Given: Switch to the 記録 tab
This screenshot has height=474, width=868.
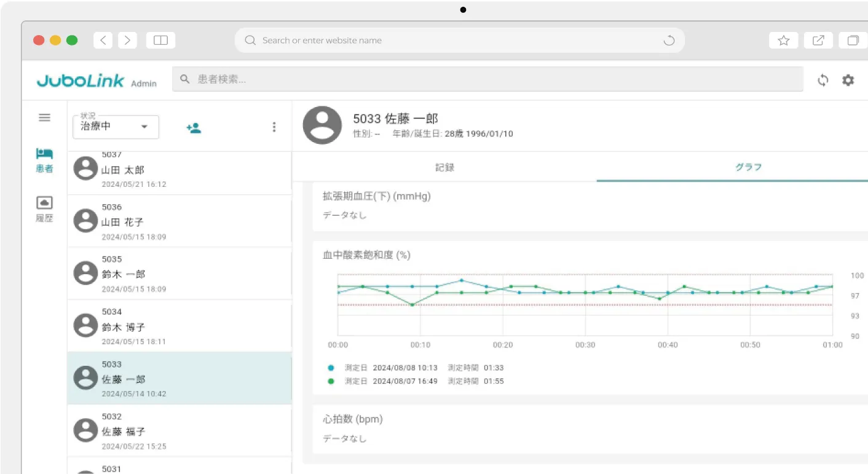Looking at the screenshot, I should click(x=444, y=167).
